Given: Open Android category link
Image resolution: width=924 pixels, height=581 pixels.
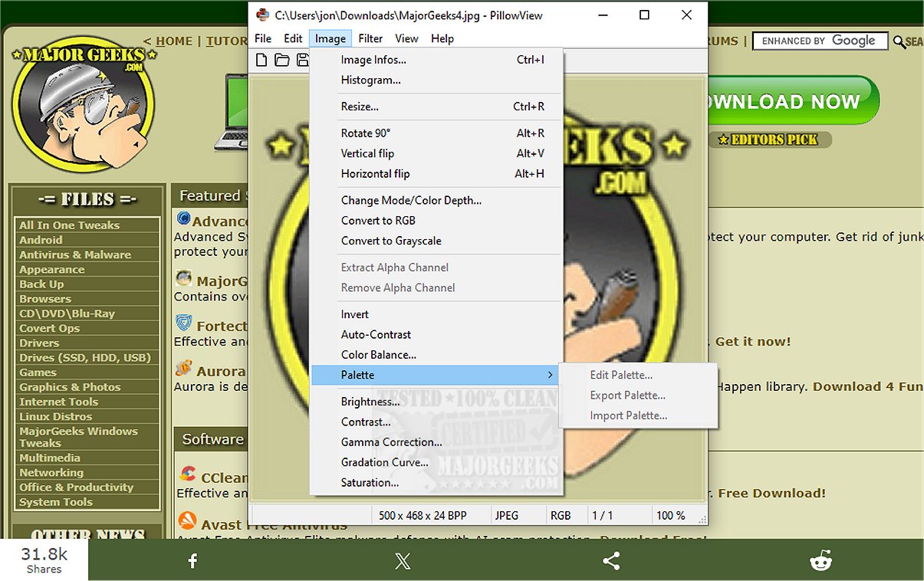Looking at the screenshot, I should coord(41,240).
